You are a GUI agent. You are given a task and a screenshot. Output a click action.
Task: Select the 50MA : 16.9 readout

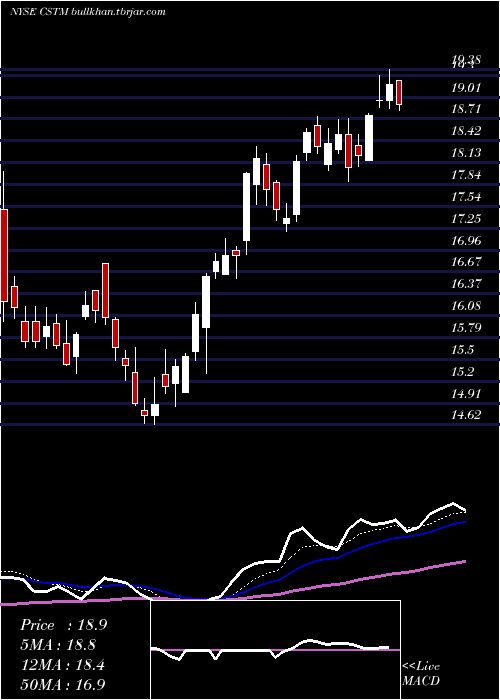click(63, 684)
